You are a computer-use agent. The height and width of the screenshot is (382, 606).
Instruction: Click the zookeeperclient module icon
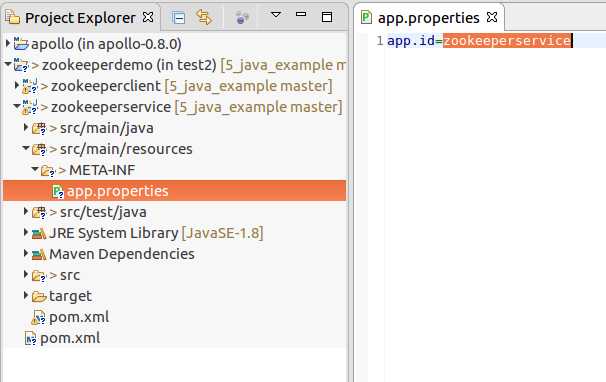(30, 86)
